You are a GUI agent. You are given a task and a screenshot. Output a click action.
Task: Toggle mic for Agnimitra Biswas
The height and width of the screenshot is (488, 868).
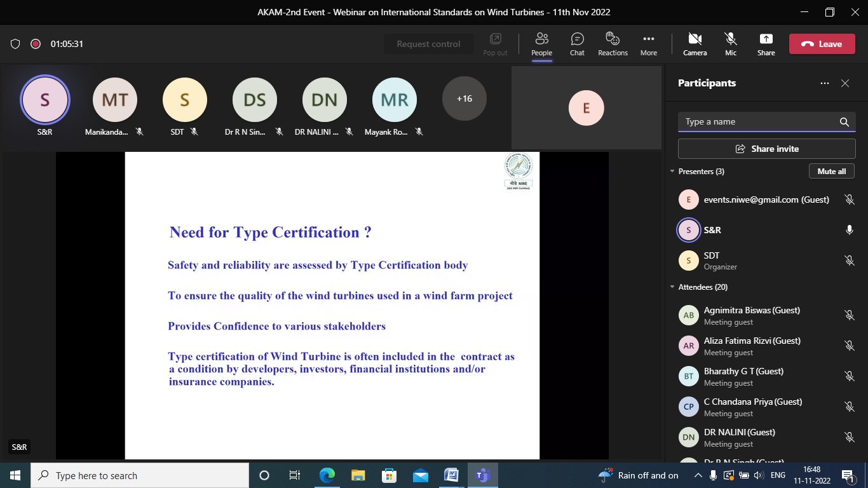[x=849, y=315]
